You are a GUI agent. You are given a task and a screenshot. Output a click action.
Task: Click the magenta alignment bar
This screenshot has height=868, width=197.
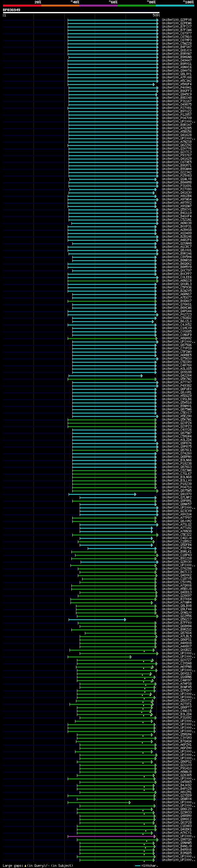coord(111,836)
